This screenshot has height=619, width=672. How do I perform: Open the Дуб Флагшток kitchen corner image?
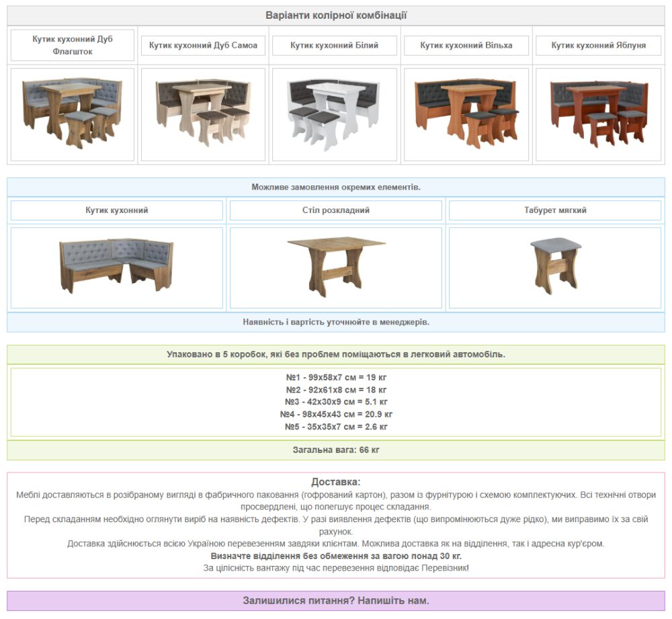click(73, 114)
